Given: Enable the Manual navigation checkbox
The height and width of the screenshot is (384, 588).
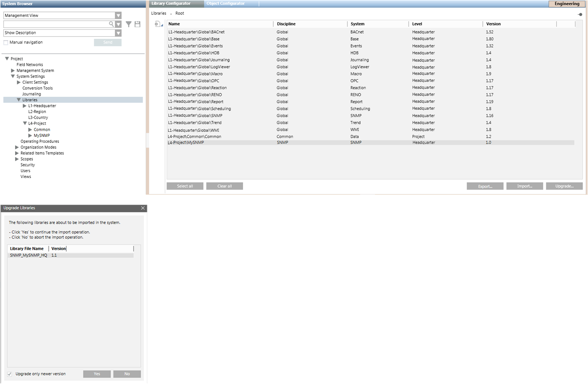Looking at the screenshot, I should [x=6, y=43].
